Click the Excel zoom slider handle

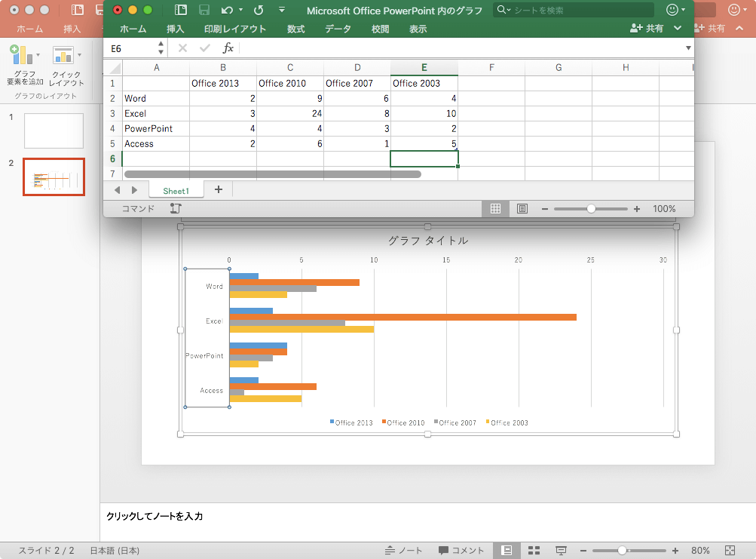pyautogui.click(x=591, y=208)
